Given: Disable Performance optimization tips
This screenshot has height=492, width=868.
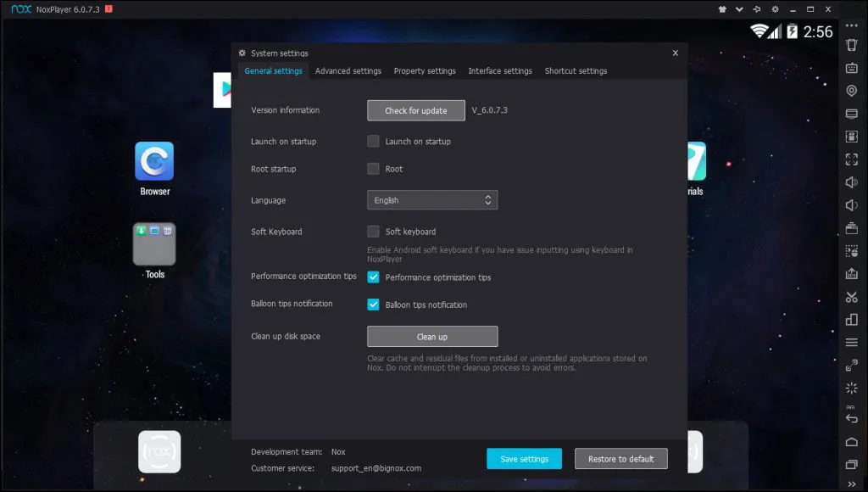Looking at the screenshot, I should tap(373, 277).
